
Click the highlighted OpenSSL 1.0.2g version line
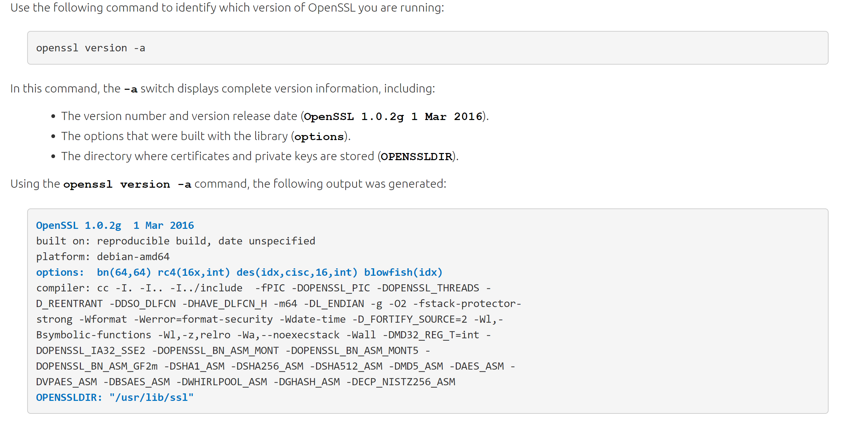click(115, 225)
